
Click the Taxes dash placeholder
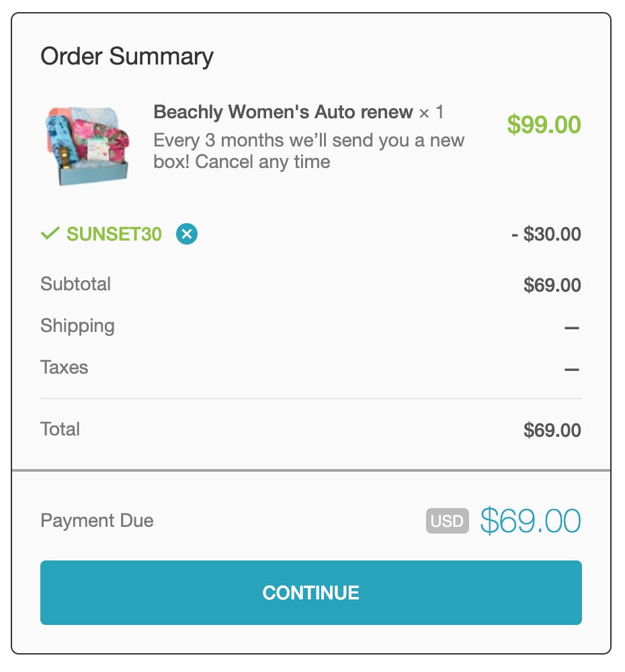[572, 369]
